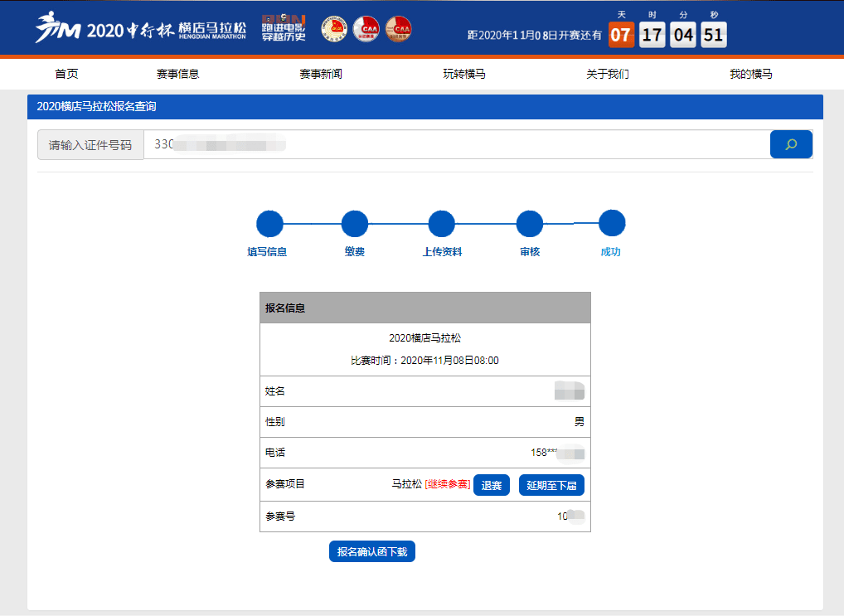
Task: Click 报名确认函下载 download button
Action: [372, 551]
